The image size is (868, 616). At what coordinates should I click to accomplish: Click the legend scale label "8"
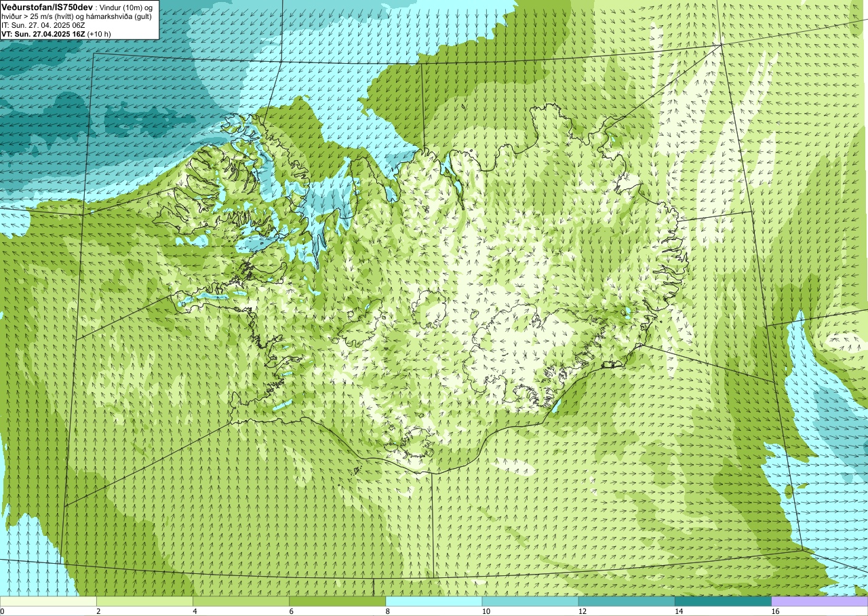[x=388, y=611]
